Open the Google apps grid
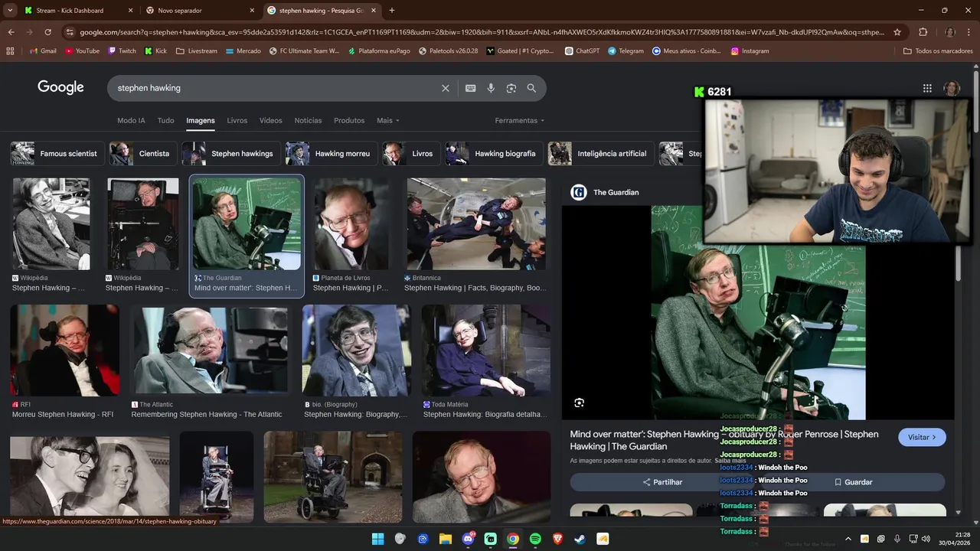 point(927,88)
